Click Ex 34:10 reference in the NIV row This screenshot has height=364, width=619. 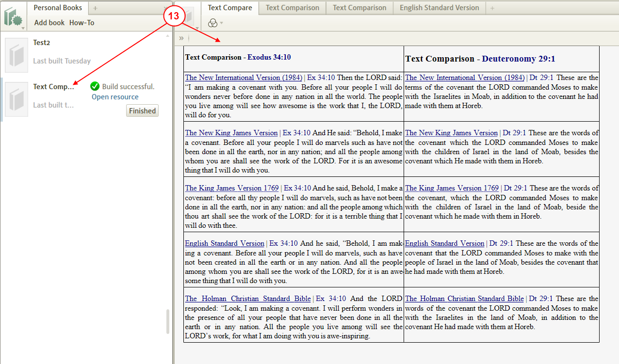click(x=321, y=78)
